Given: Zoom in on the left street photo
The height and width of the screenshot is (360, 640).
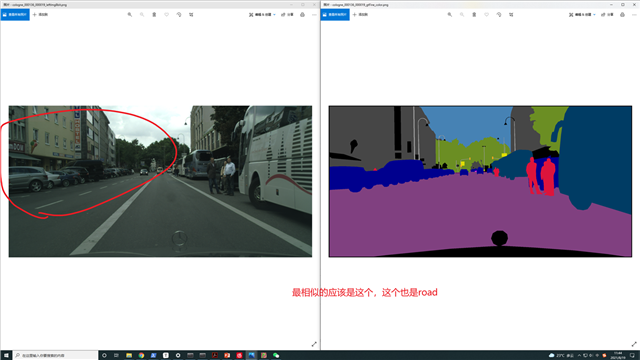Looking at the screenshot, I should (x=130, y=15).
